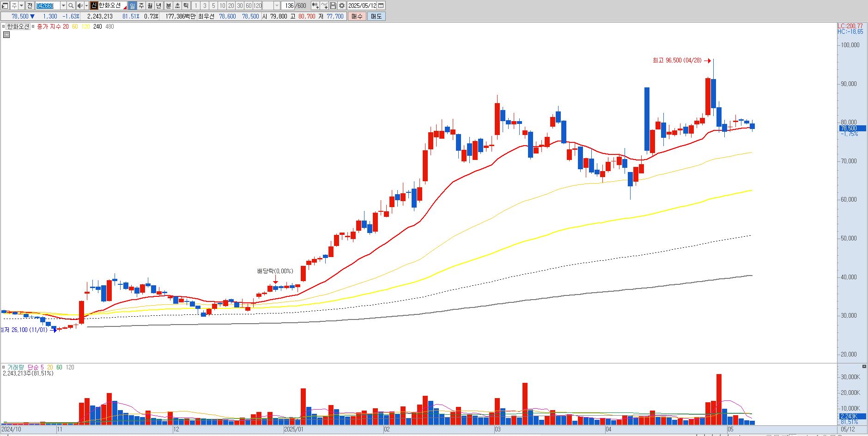
Task: Select the second (초) chart period
Action: point(177,6)
